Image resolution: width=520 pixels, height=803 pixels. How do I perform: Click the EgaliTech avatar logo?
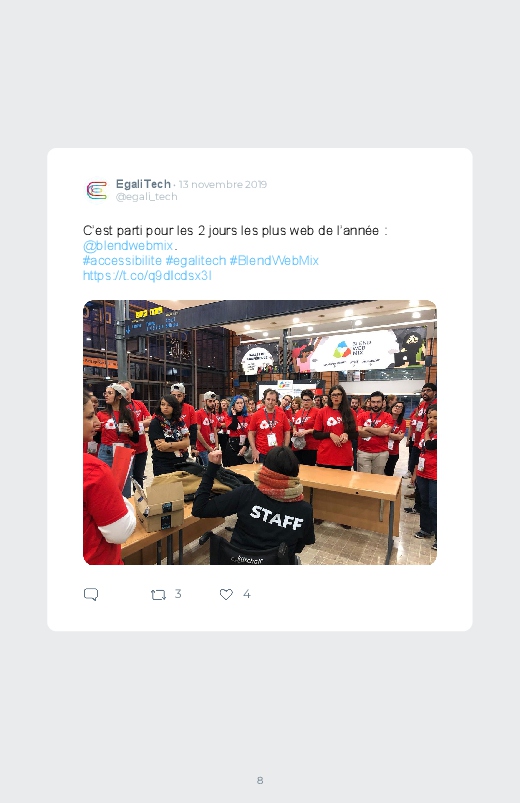(x=97, y=190)
